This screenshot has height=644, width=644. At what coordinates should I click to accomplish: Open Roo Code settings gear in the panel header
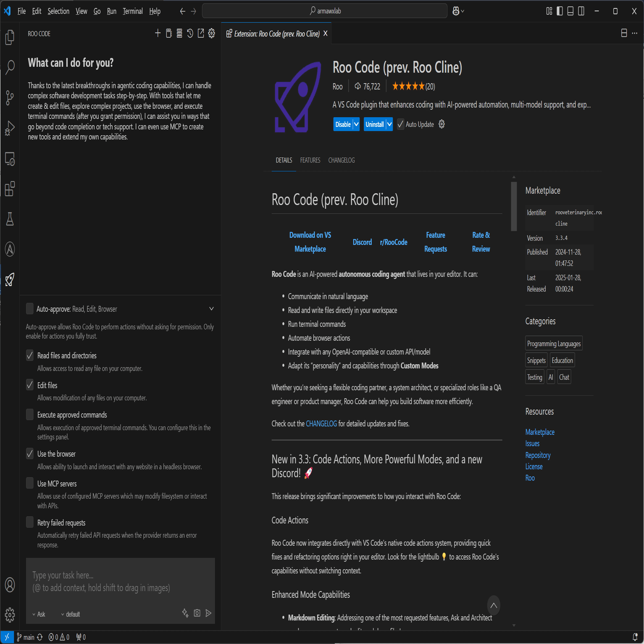point(212,33)
